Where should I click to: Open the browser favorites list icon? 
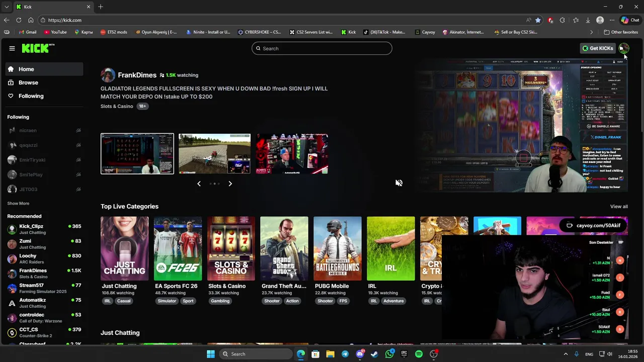[x=575, y=20]
